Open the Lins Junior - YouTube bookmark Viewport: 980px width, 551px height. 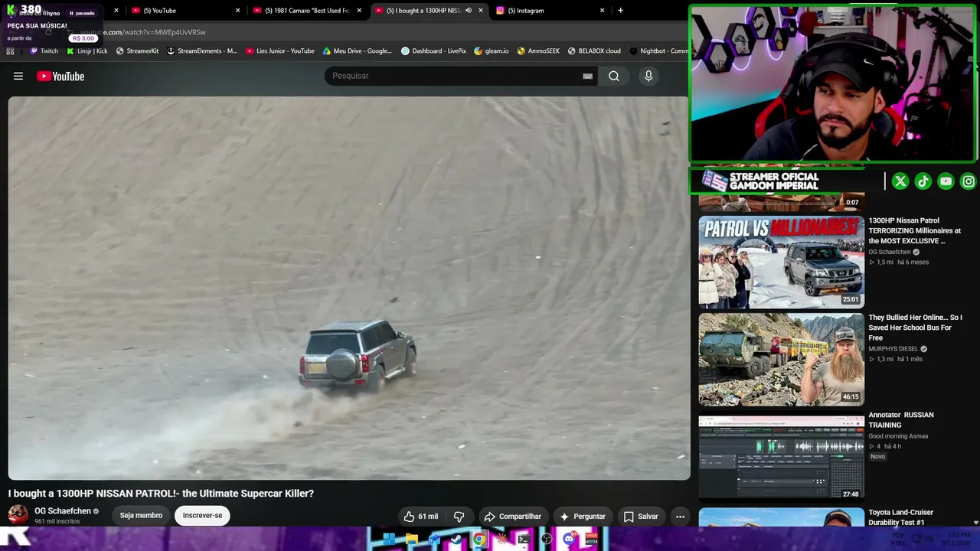click(x=280, y=51)
